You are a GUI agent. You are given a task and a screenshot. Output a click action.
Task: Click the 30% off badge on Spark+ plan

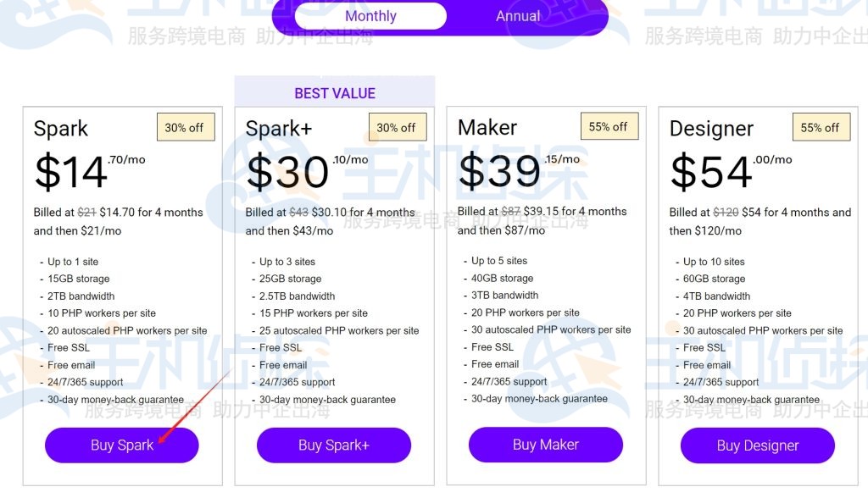(x=398, y=127)
